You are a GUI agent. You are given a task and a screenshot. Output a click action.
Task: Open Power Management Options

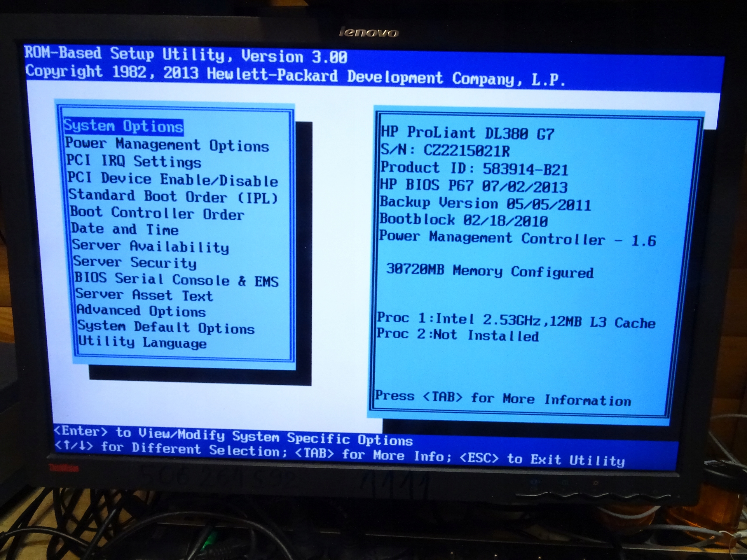tap(167, 145)
